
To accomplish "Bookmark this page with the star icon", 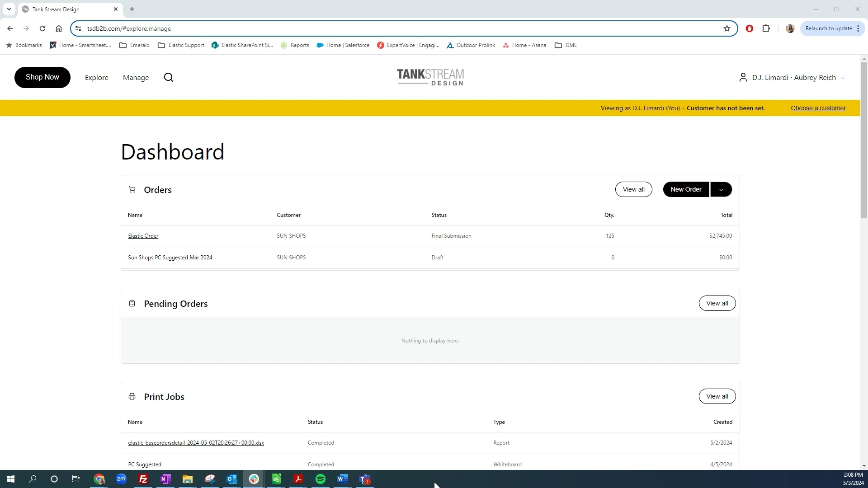I will [727, 28].
